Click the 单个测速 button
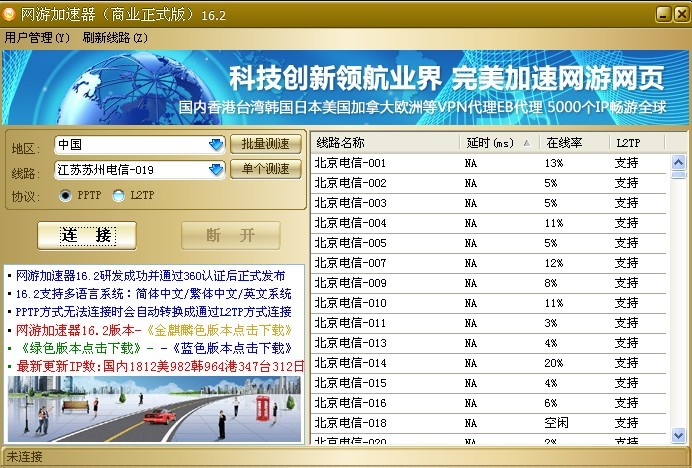Image resolution: width=692 pixels, height=468 pixels. click(x=266, y=169)
